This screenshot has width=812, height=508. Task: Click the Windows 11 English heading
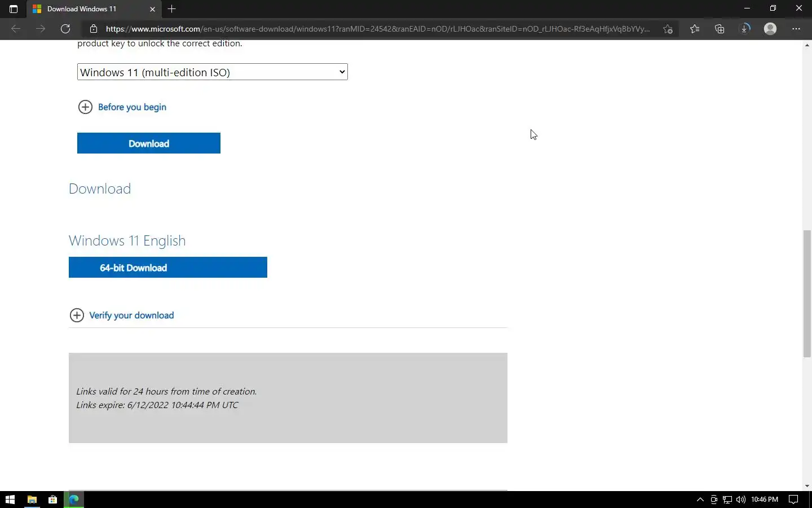pyautogui.click(x=127, y=241)
